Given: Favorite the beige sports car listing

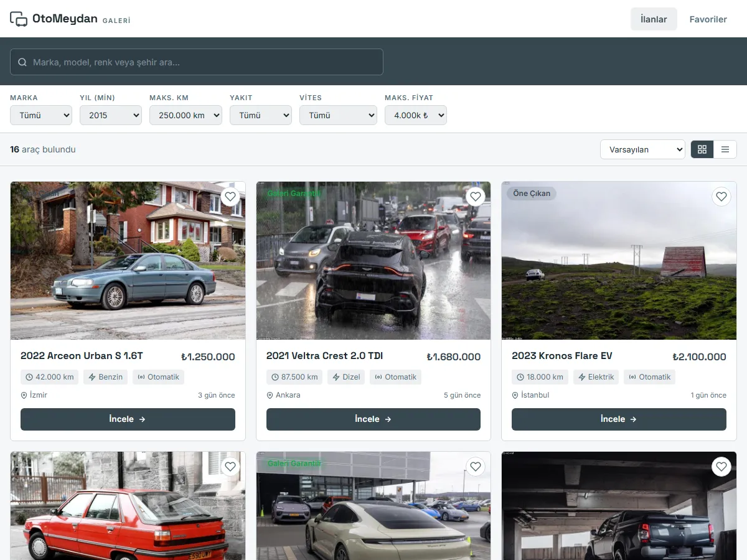Looking at the screenshot, I should (476, 467).
